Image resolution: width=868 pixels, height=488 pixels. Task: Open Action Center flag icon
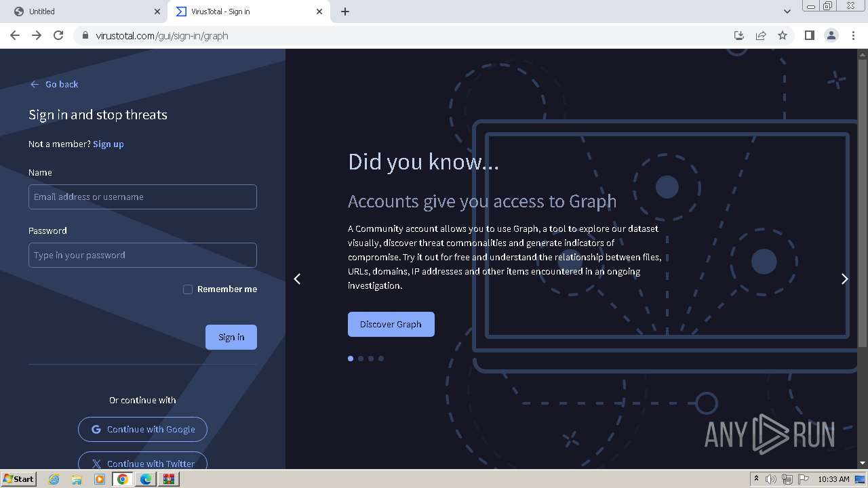(x=804, y=479)
